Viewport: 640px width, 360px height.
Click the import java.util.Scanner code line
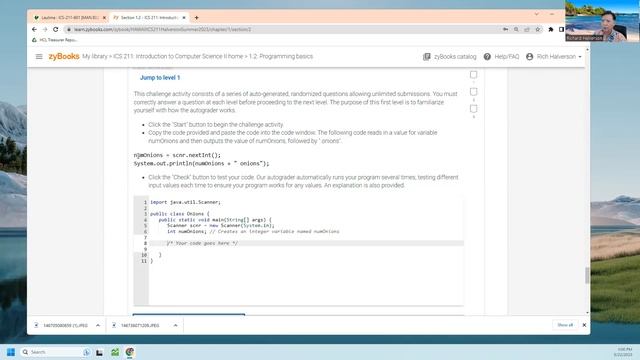pos(185,202)
